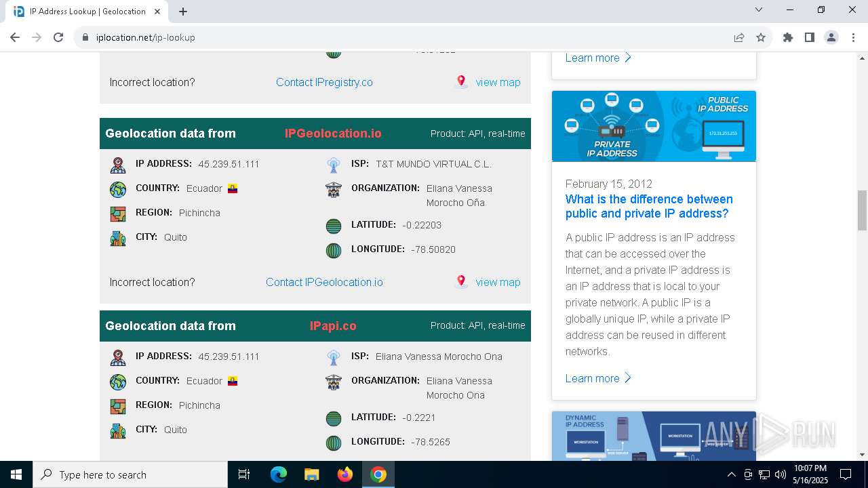
Task: Open the Chrome extensions puzzle icon
Action: click(x=788, y=37)
